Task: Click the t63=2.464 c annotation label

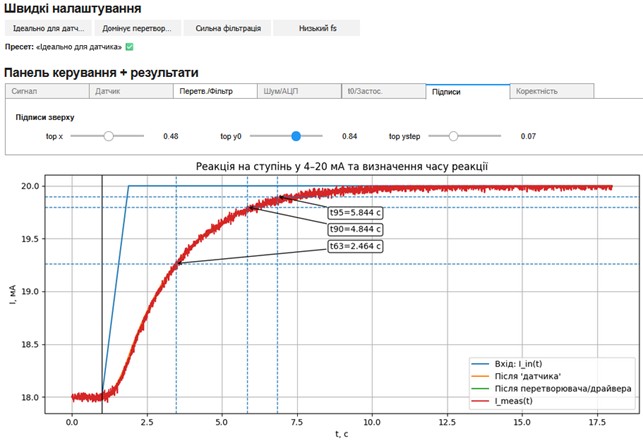Action: coord(356,245)
